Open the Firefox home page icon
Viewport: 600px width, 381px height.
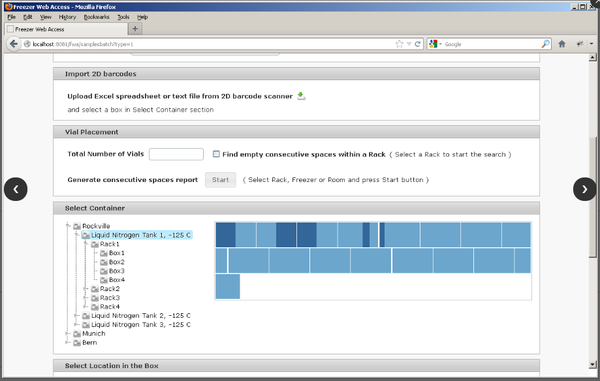tap(562, 44)
